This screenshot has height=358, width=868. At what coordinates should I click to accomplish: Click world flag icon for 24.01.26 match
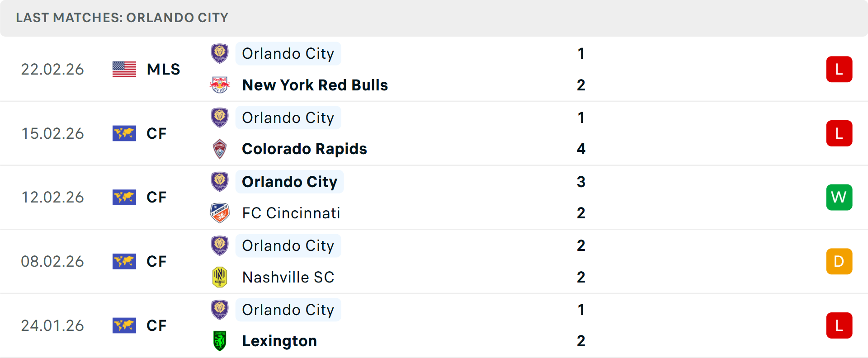point(124,325)
